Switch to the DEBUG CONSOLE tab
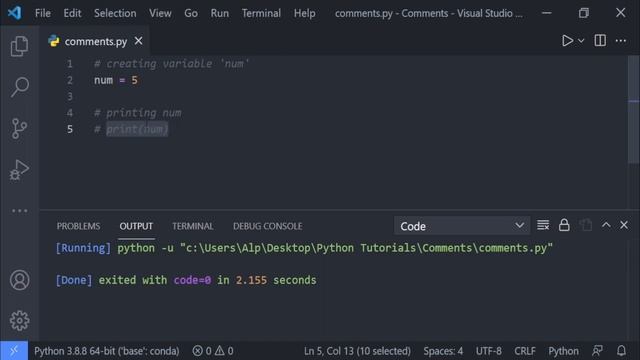 tap(268, 226)
